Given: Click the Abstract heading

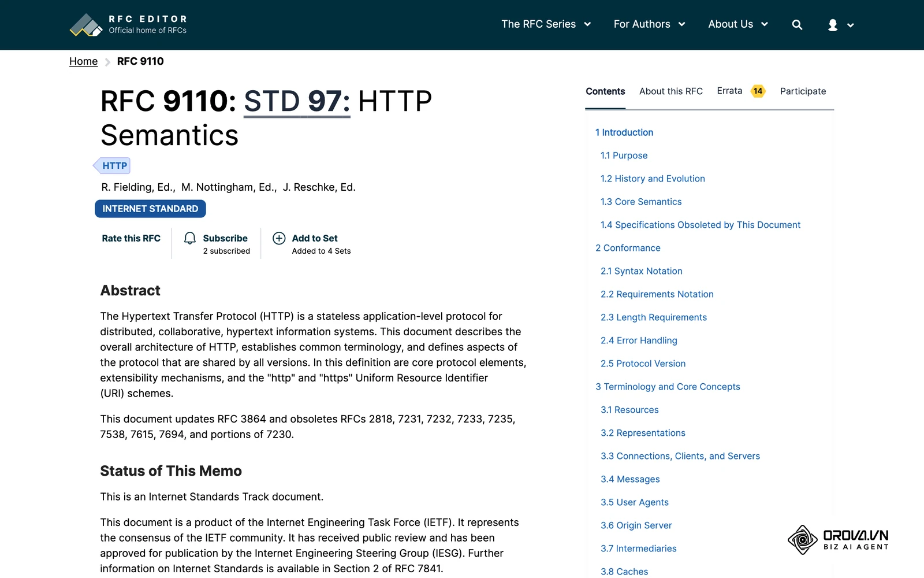Looking at the screenshot, I should pyautogui.click(x=131, y=291).
